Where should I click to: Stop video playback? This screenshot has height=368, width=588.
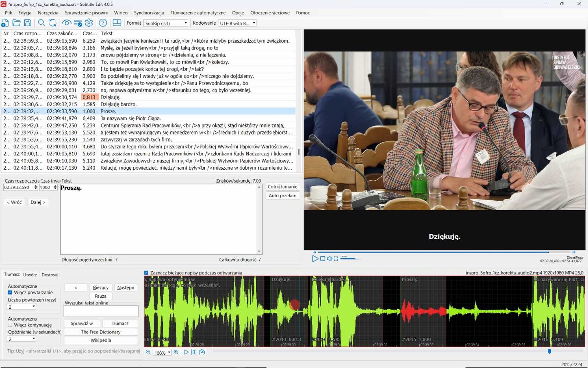tap(323, 259)
